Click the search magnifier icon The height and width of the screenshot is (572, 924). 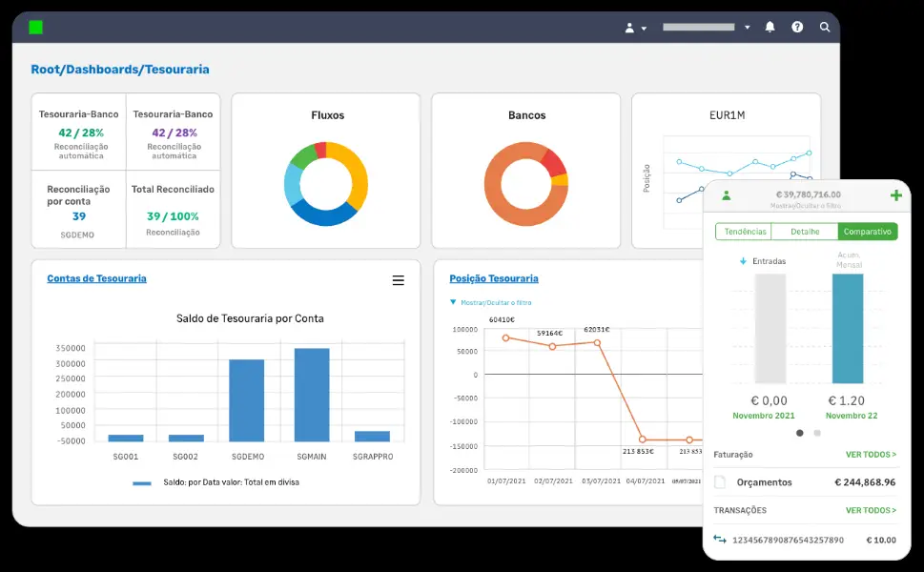tap(825, 28)
